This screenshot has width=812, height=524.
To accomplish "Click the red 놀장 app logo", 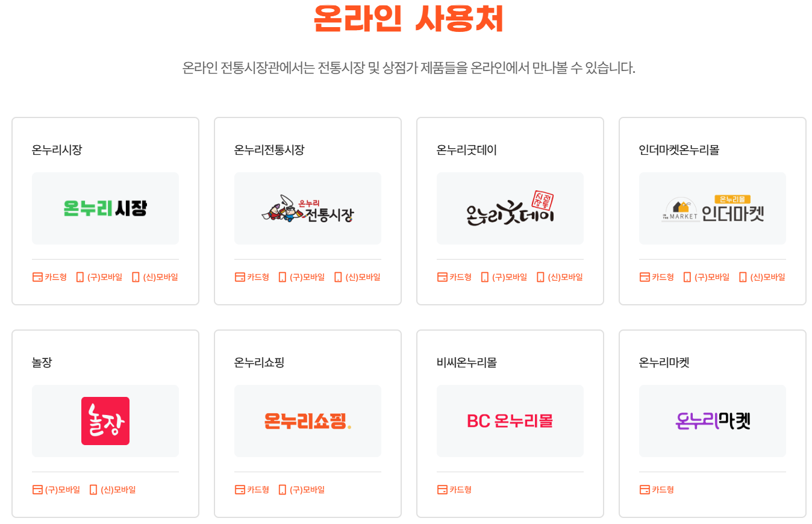I will (x=105, y=421).
